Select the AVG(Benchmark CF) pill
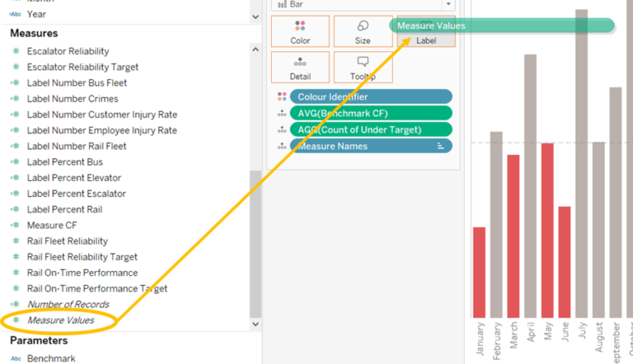 point(371,114)
